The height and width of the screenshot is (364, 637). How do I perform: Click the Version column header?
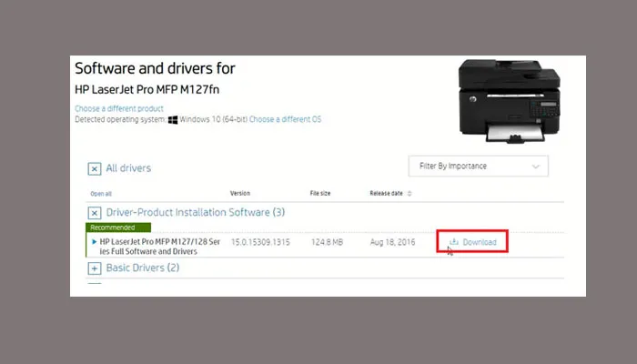[x=240, y=193]
